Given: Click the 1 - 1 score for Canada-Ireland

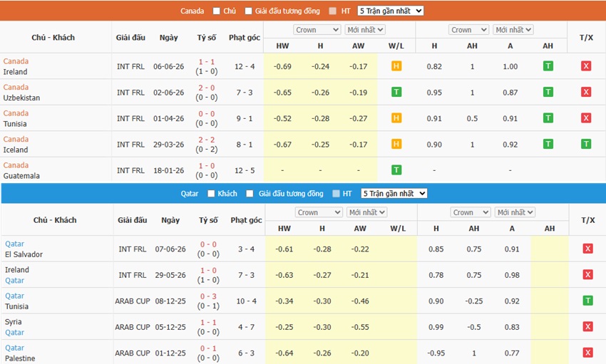Looking at the screenshot, I should click(x=206, y=62).
